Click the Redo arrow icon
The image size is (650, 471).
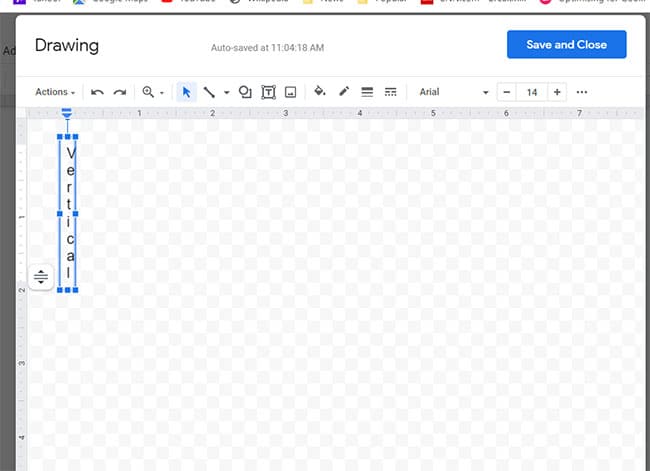pyautogui.click(x=120, y=92)
